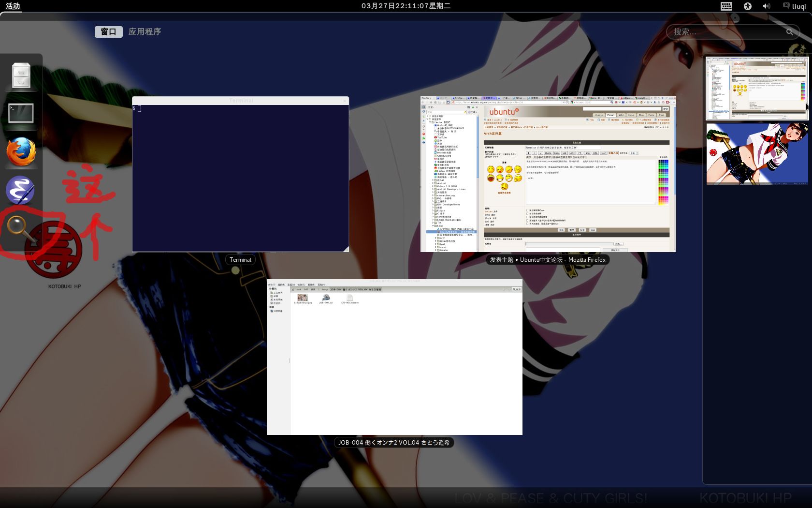The image size is (812, 508).
Task: Open the on-screen keyboard indicator in top bar
Action: coord(726,6)
